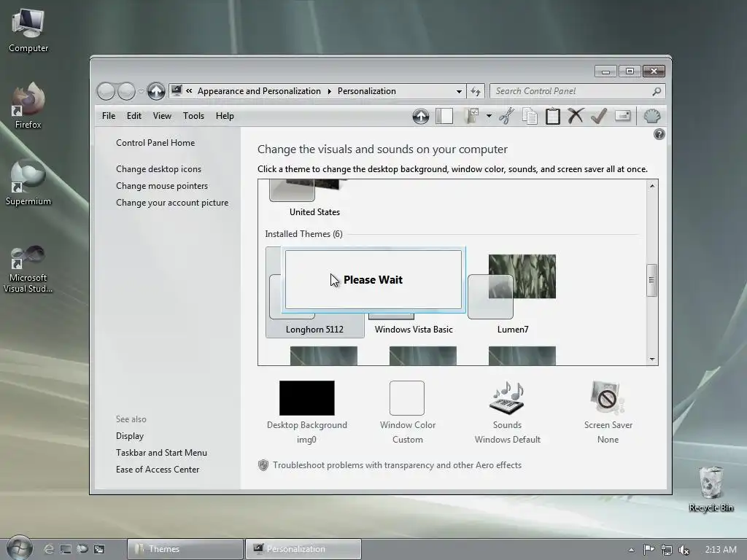Click the Back navigation button
Viewport: 747px width, 560px height.
106,91
